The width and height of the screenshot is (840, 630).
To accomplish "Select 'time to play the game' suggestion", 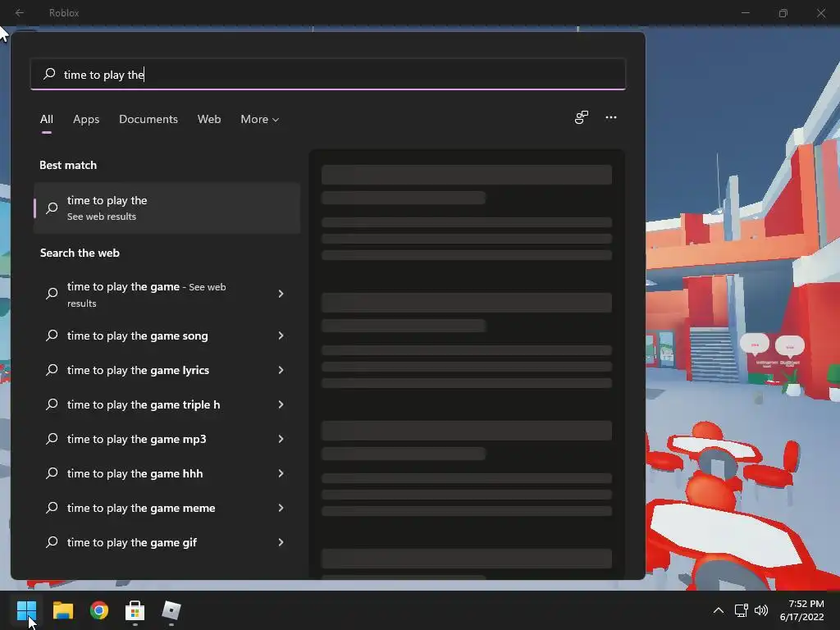I will click(x=167, y=294).
